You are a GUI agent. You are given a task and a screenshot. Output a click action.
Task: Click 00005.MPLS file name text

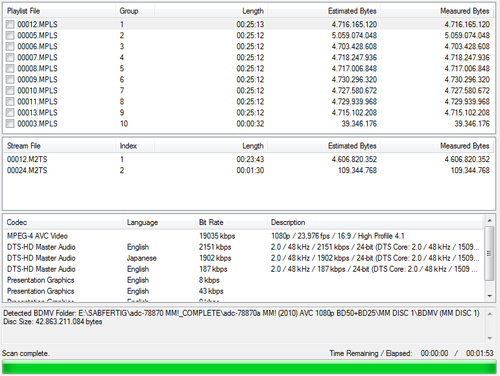(37, 35)
